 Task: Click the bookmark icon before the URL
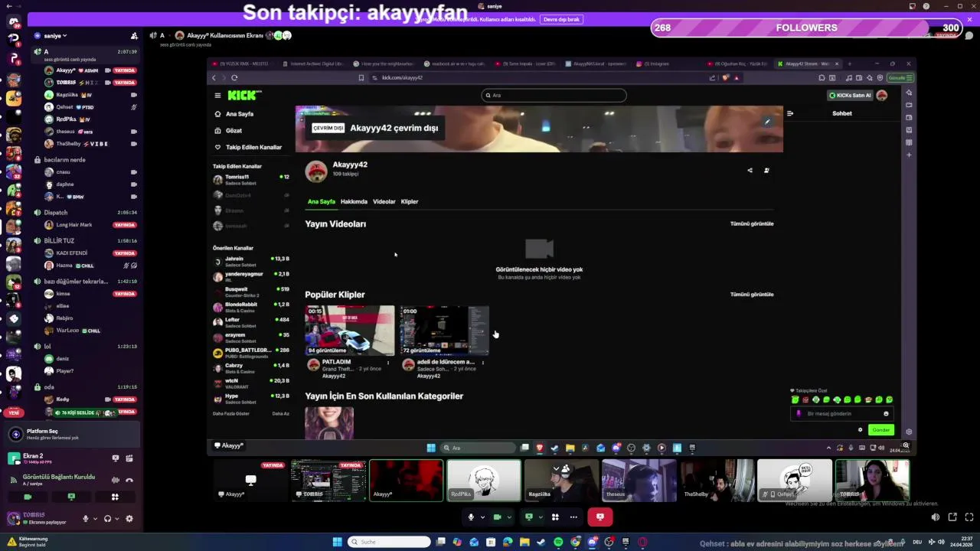click(x=361, y=77)
